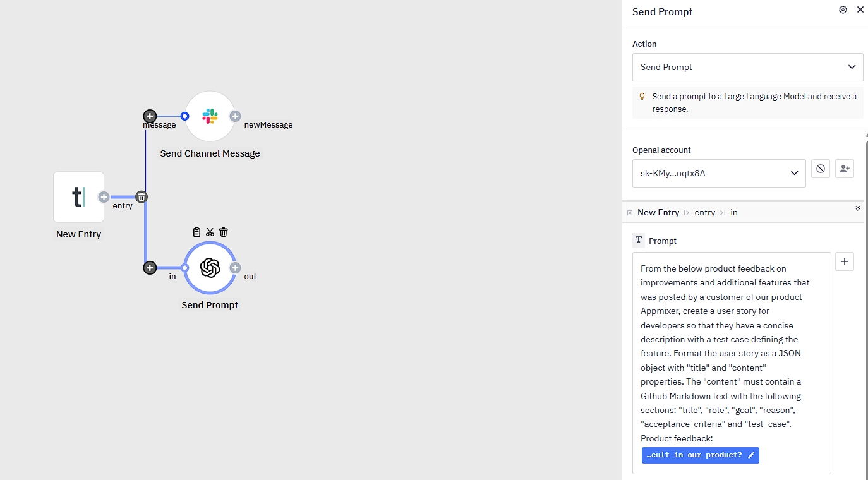Open settings gear in Send Prompt panel
The width and height of the screenshot is (868, 480).
[843, 10]
